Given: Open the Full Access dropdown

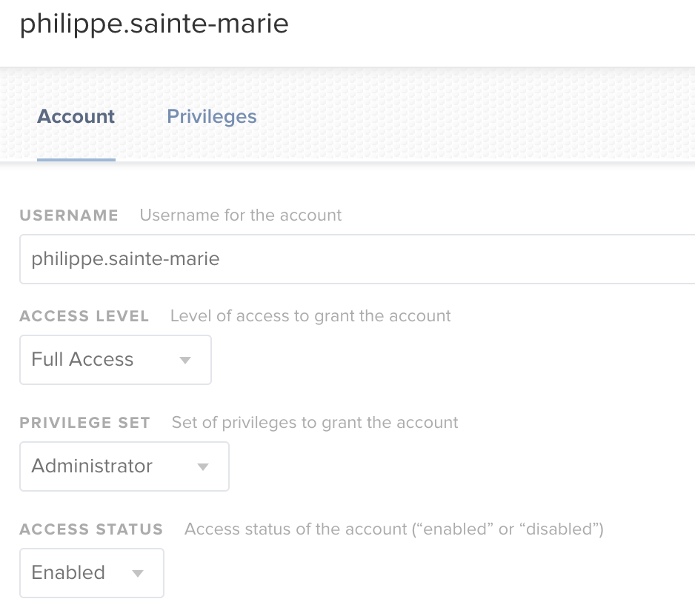Looking at the screenshot, I should [x=116, y=360].
